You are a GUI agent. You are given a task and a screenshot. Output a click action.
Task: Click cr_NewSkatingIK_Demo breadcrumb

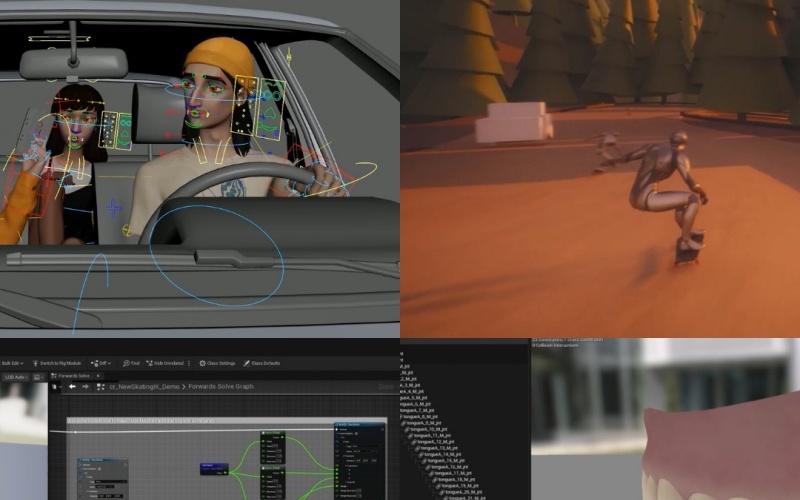tap(144, 387)
